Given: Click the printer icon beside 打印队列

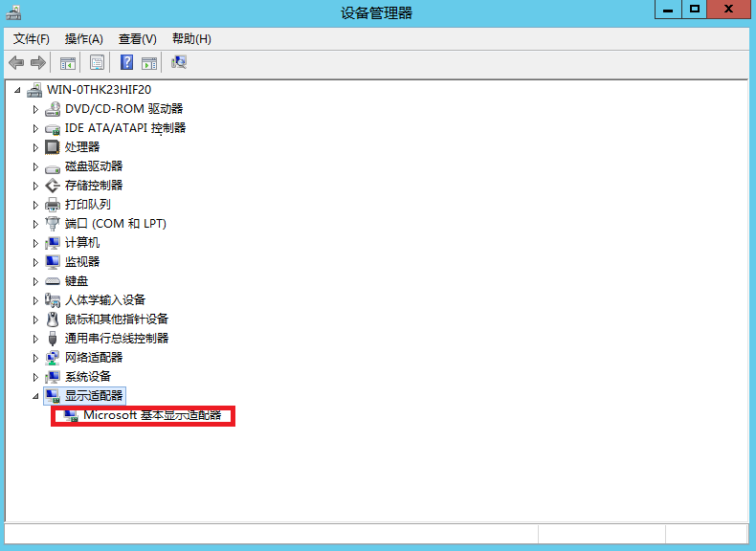Looking at the screenshot, I should coord(53,205).
